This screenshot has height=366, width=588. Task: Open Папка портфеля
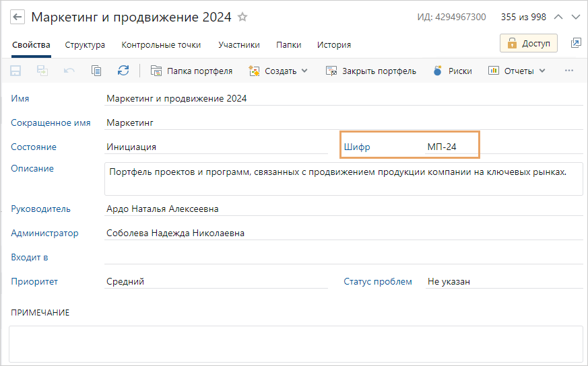click(x=191, y=71)
